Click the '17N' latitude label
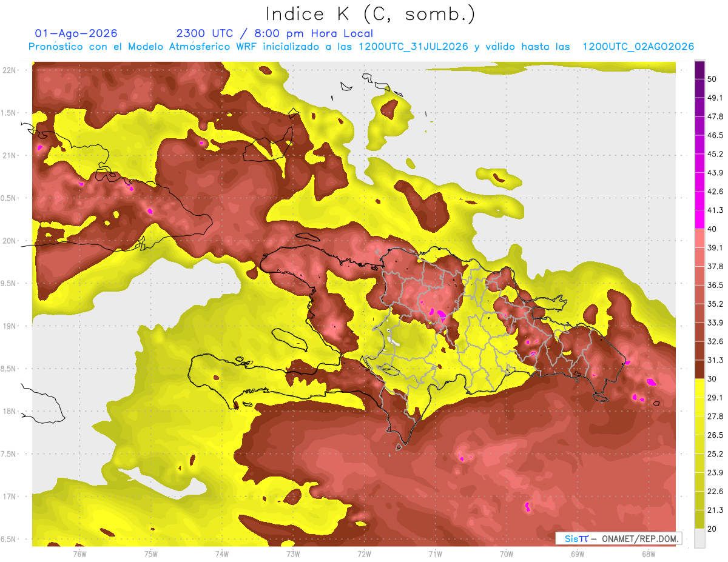Viewport: 728px width, 562px height. click(x=9, y=497)
